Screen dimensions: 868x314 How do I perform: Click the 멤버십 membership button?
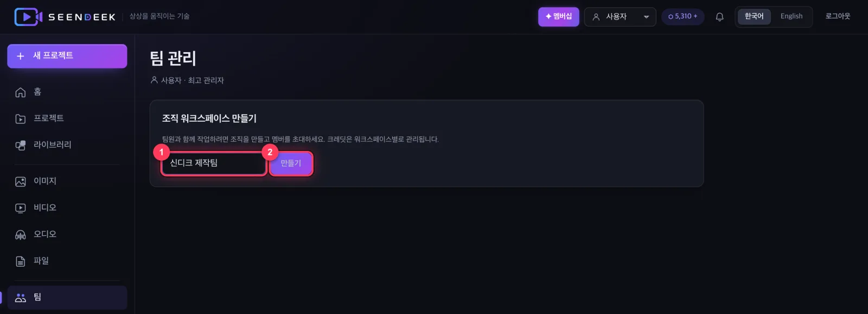(559, 17)
